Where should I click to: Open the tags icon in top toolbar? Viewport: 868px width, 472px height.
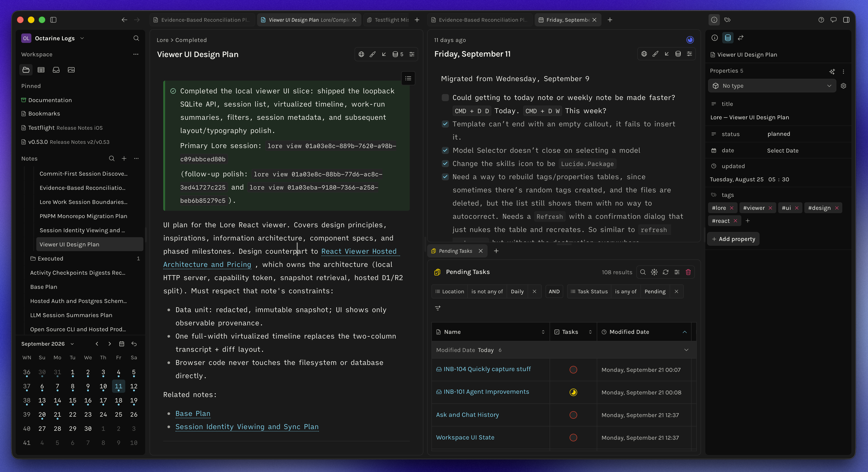(x=727, y=20)
